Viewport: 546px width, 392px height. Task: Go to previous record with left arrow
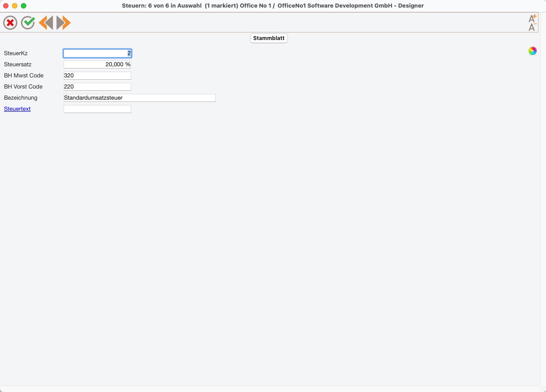46,23
